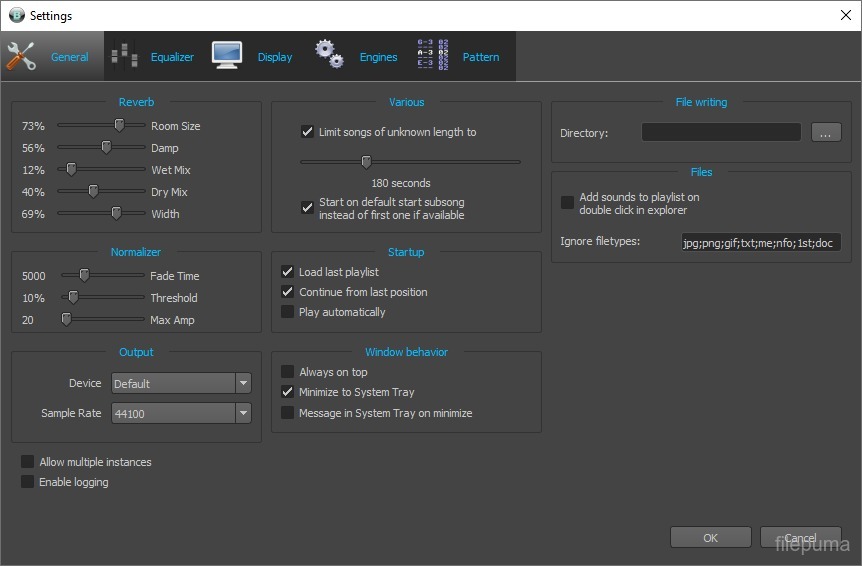Click the OK button
The image size is (862, 566).
[710, 538]
